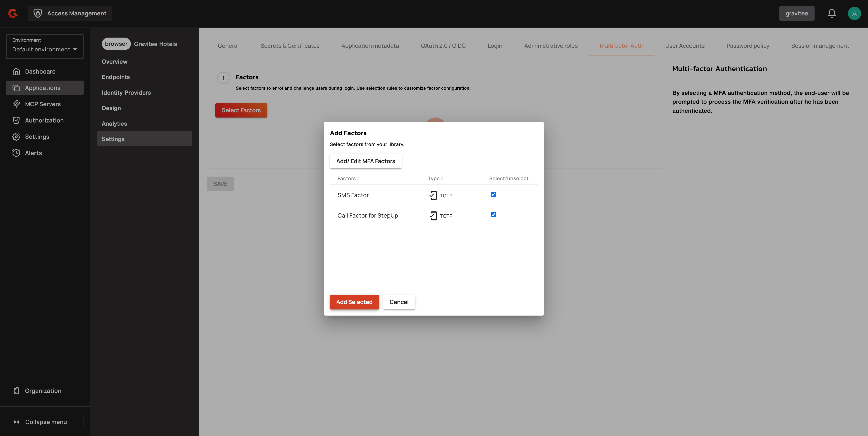This screenshot has width=868, height=436.
Task: Click Add/ Edit MFA Factors button
Action: (x=366, y=161)
